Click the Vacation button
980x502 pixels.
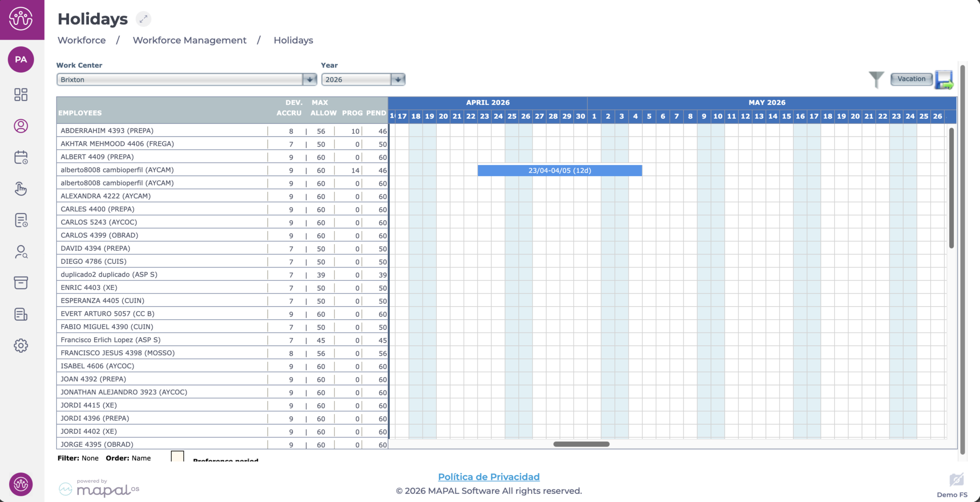point(912,79)
